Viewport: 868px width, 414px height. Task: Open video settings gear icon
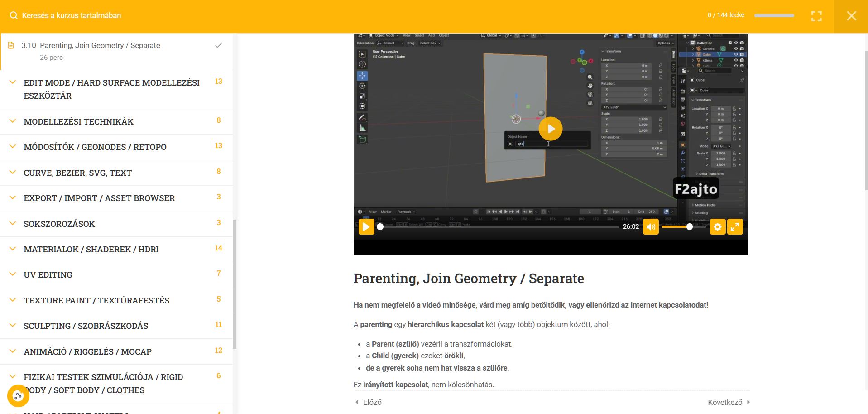pos(717,227)
